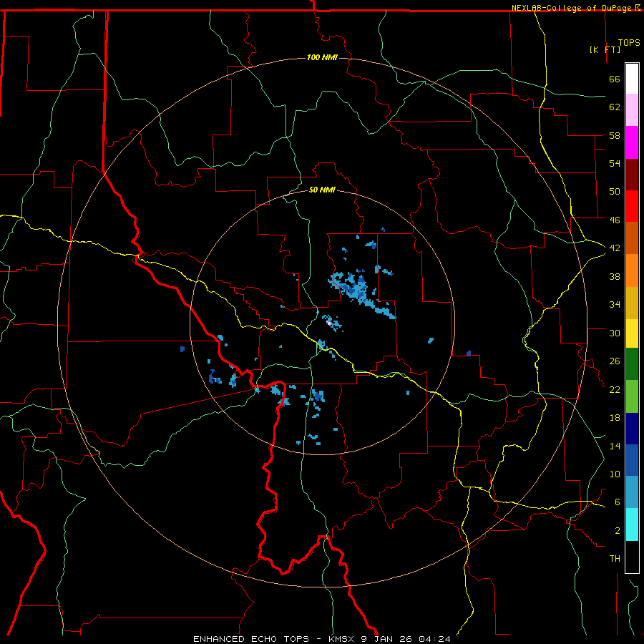Click the 100 NMI range ring label

pos(322,57)
